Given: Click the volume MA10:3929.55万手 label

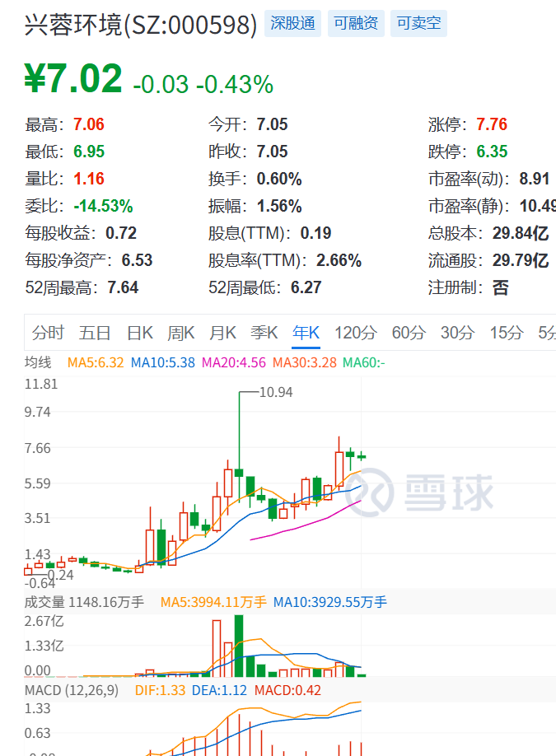Looking at the screenshot, I should (x=329, y=602).
